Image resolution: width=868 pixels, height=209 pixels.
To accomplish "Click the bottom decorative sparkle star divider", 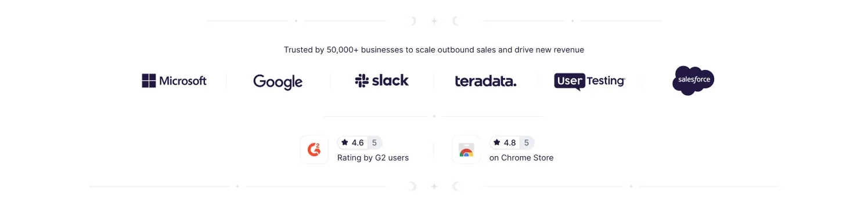I will [x=434, y=186].
